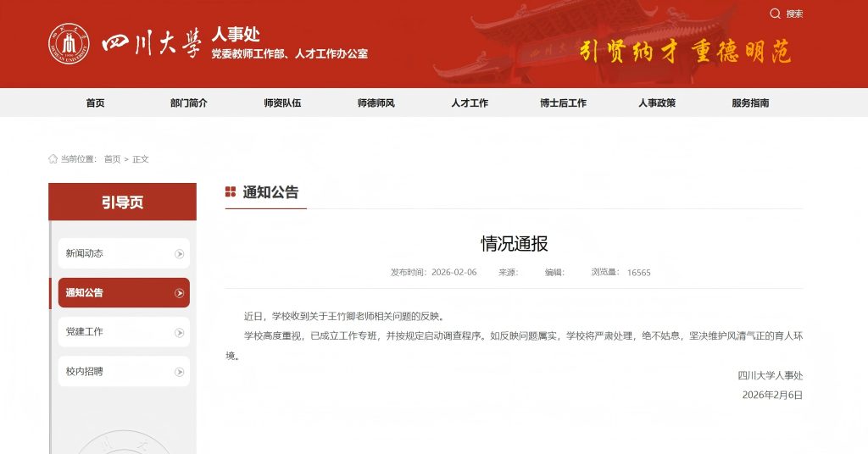Viewport: 868px width, 454px height.
Task: Select 党建工作 in the sidebar
Action: tap(124, 332)
